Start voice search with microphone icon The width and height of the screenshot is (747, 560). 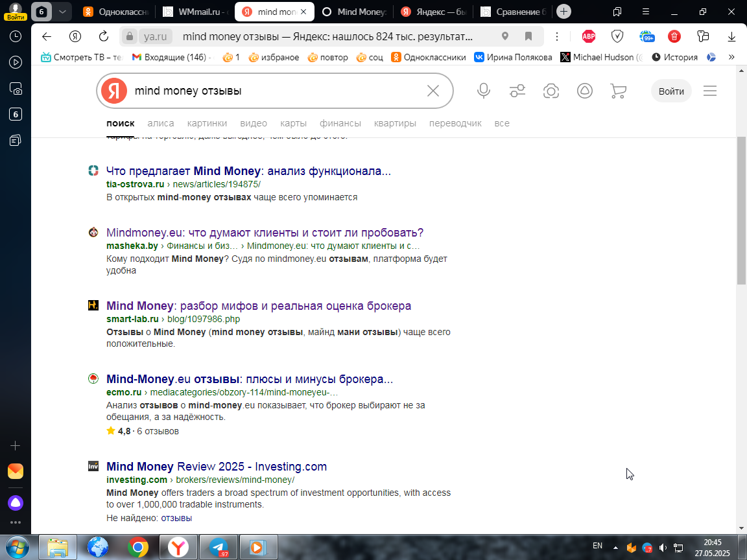click(x=484, y=91)
